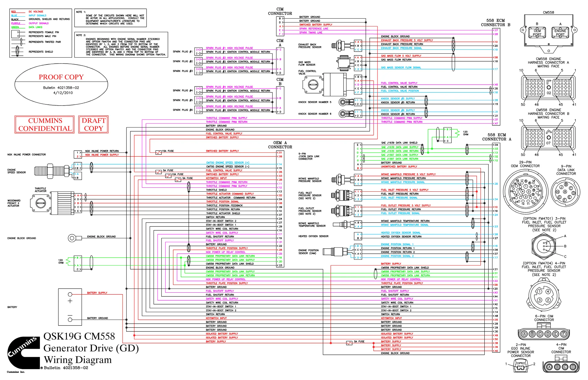Click the intake manifold pressure sensor symbol
This screenshot has height=380, width=588.
(x=342, y=180)
